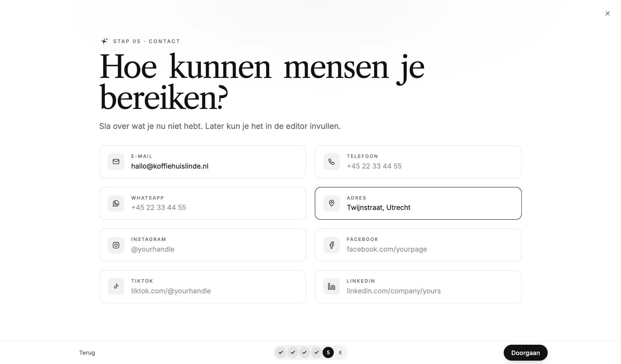This screenshot has height=364, width=621.
Task: Close the wizard with the X button
Action: (608, 13)
